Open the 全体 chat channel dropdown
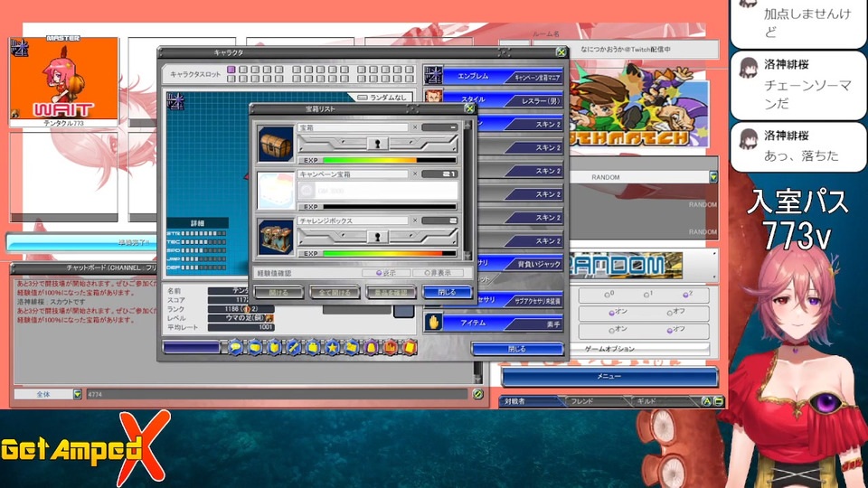This screenshot has width=868, height=488. [x=77, y=394]
